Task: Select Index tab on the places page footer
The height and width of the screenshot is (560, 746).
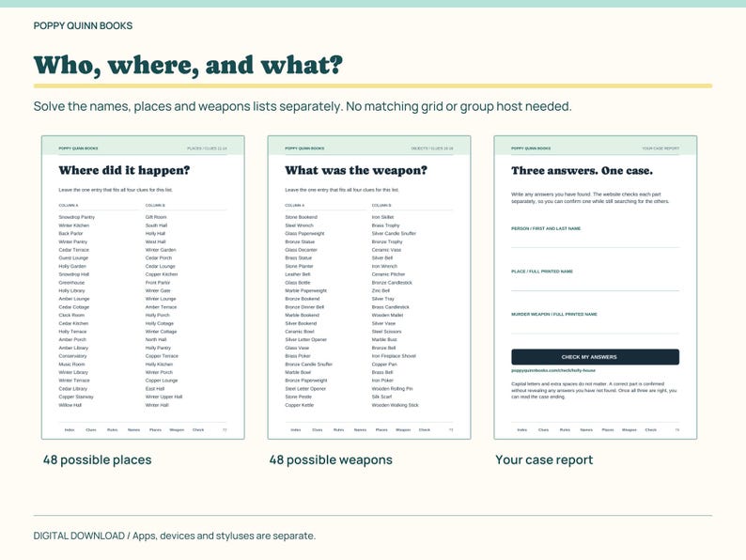Action: coord(70,429)
